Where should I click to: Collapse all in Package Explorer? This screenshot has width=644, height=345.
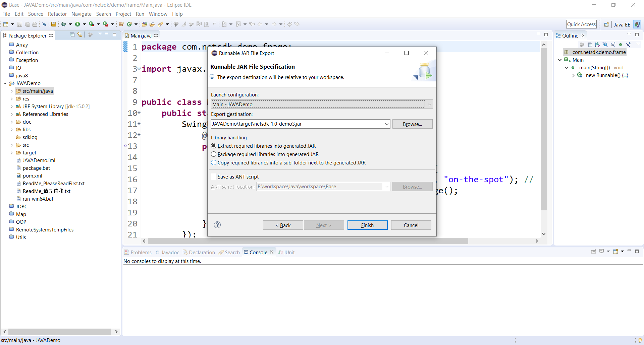[x=72, y=34]
